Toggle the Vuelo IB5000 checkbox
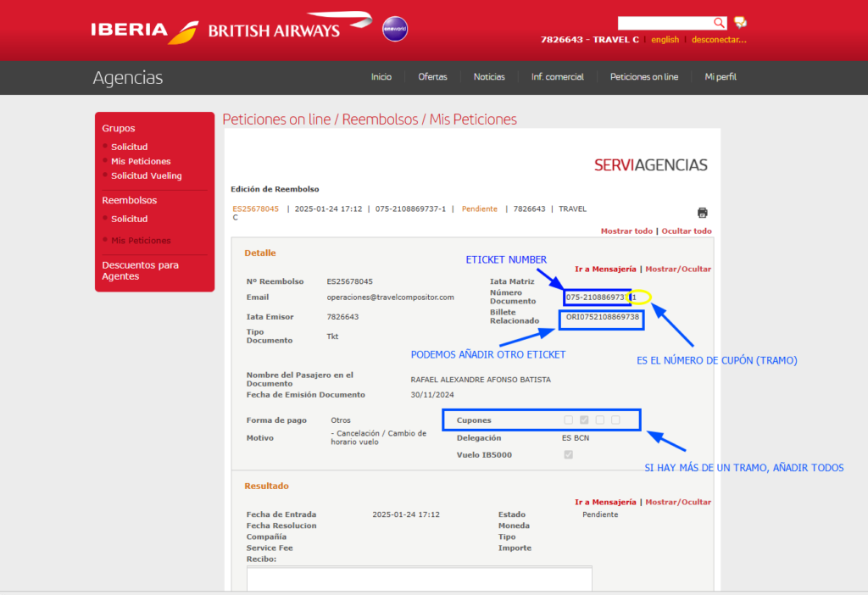 click(x=569, y=455)
